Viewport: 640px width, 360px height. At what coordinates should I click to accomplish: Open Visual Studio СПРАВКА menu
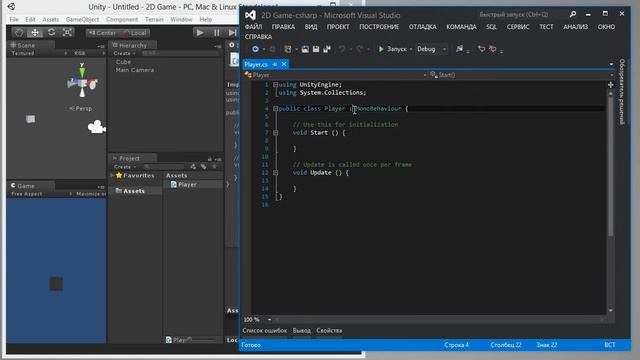click(258, 37)
